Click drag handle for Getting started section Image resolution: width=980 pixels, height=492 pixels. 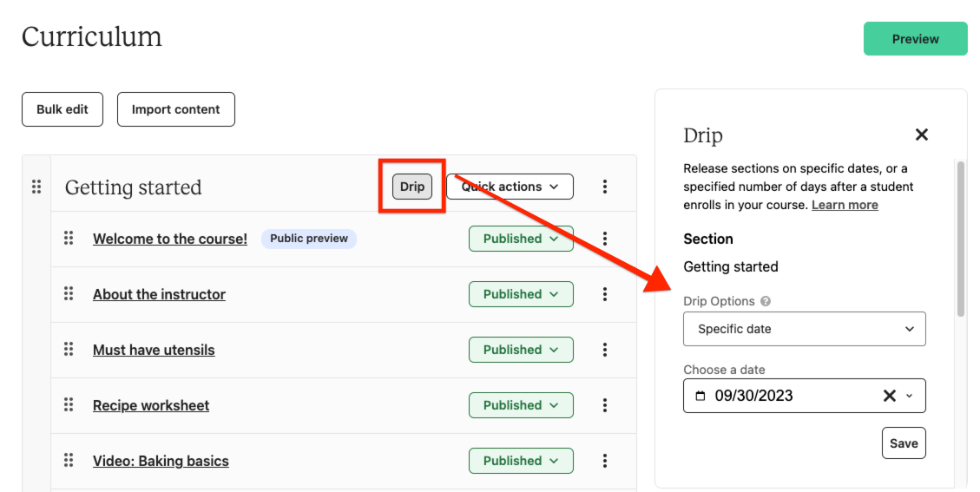point(36,187)
